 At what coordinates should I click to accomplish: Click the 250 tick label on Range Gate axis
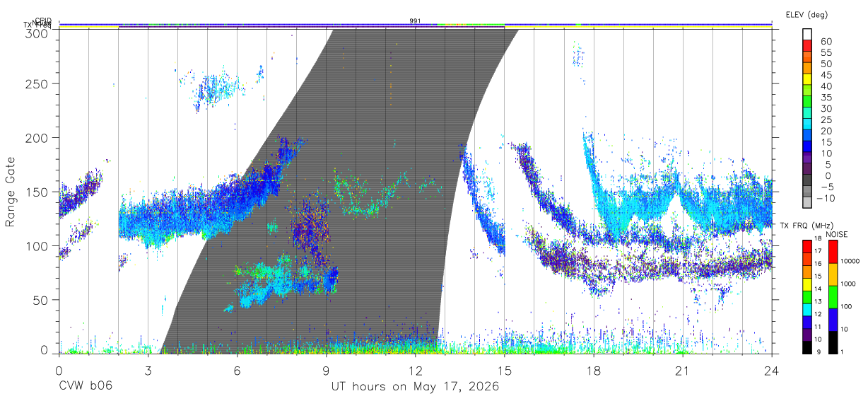(x=37, y=83)
